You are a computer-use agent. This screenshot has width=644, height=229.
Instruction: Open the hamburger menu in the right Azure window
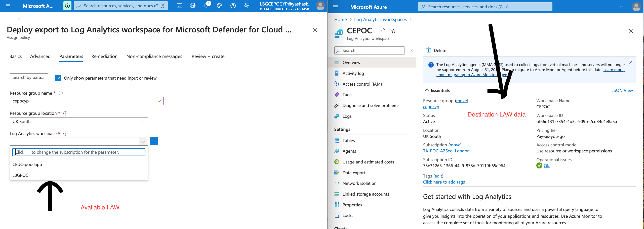tap(336, 7)
